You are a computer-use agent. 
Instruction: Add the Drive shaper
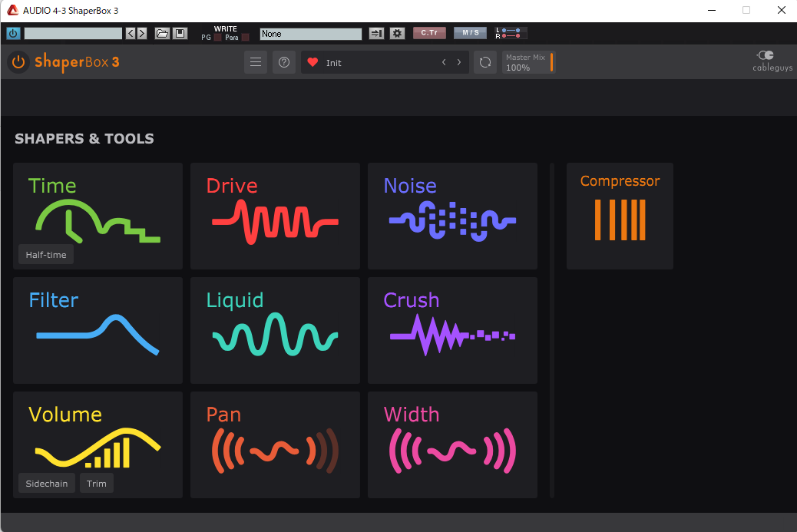pos(275,216)
